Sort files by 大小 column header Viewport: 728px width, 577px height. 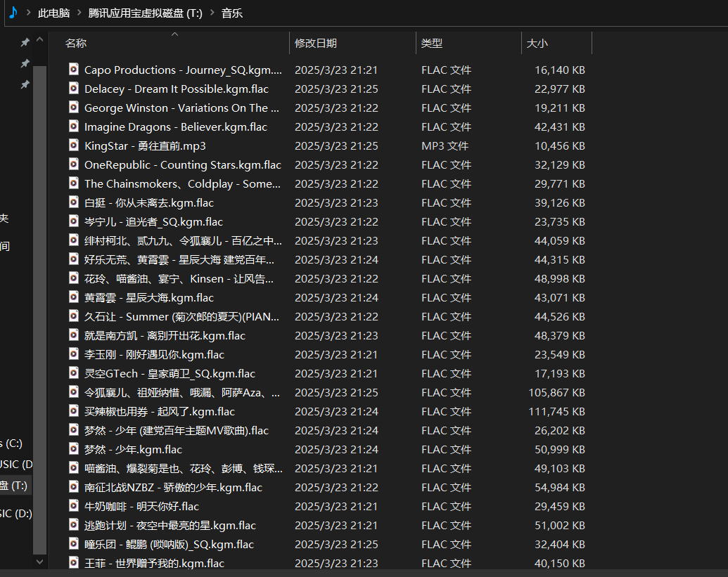tap(537, 43)
